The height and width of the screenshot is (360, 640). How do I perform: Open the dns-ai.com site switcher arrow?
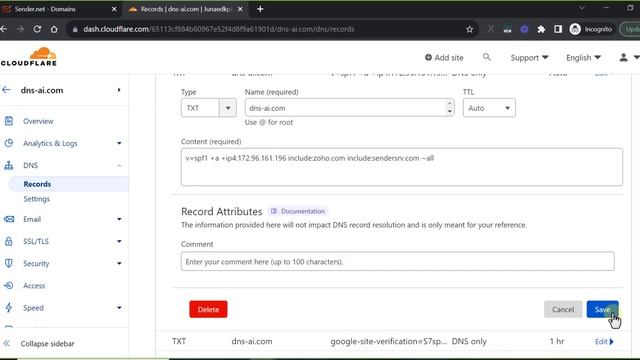(x=119, y=90)
